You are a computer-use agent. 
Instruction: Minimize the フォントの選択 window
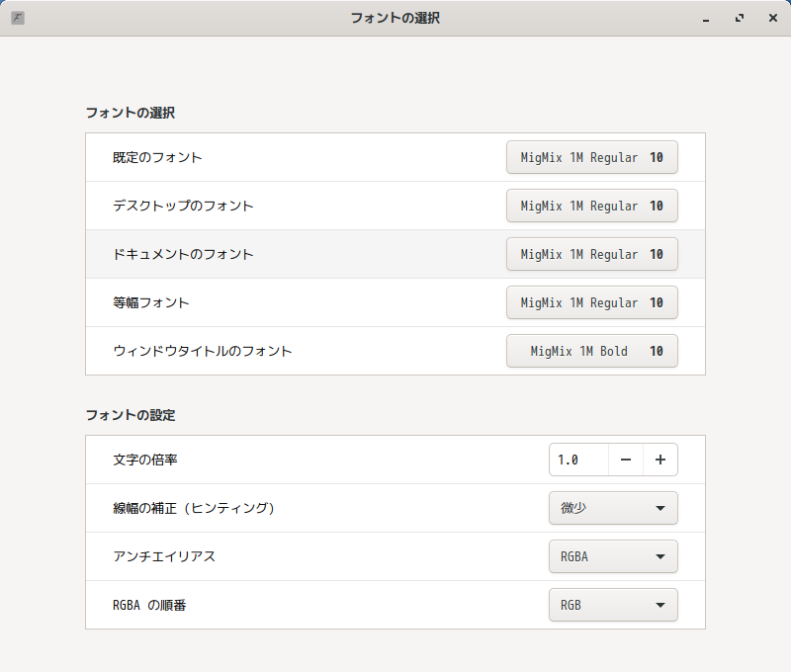click(706, 18)
